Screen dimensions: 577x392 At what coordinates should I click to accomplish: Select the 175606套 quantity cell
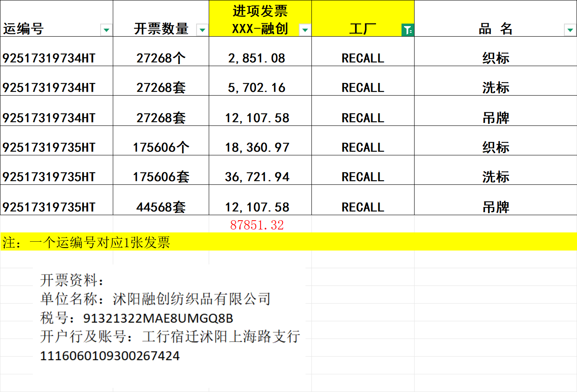point(161,176)
